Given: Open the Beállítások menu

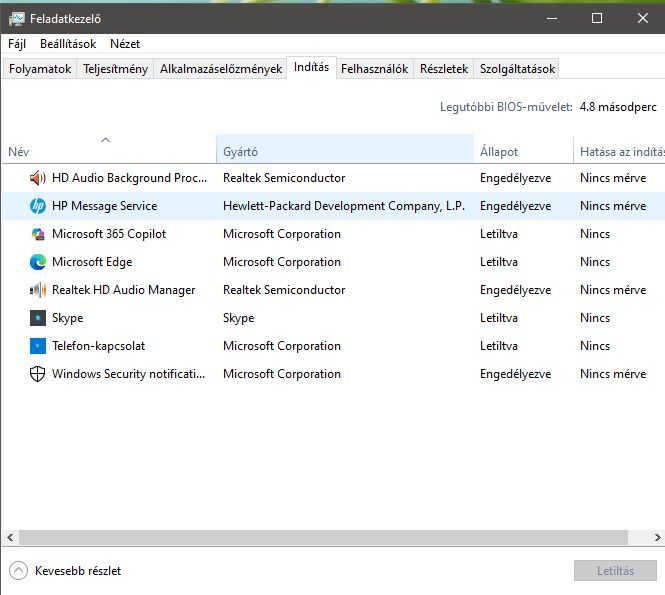Looking at the screenshot, I should 68,44.
